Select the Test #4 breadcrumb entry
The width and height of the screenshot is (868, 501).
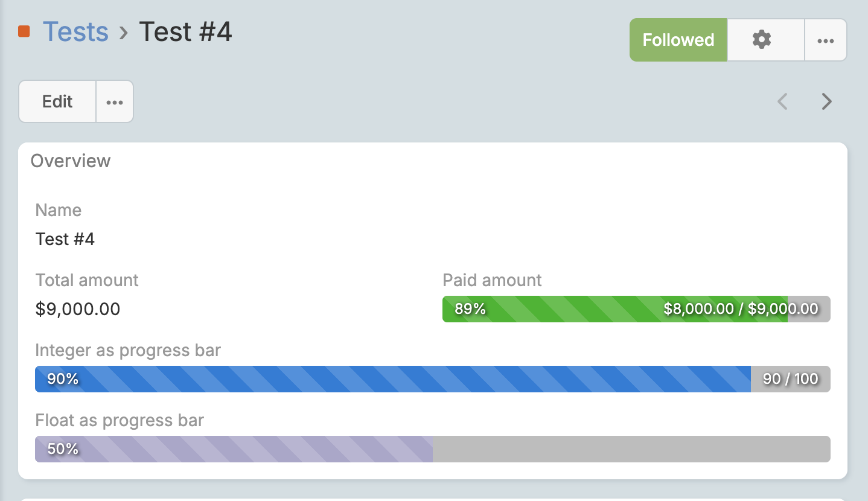[x=185, y=32]
